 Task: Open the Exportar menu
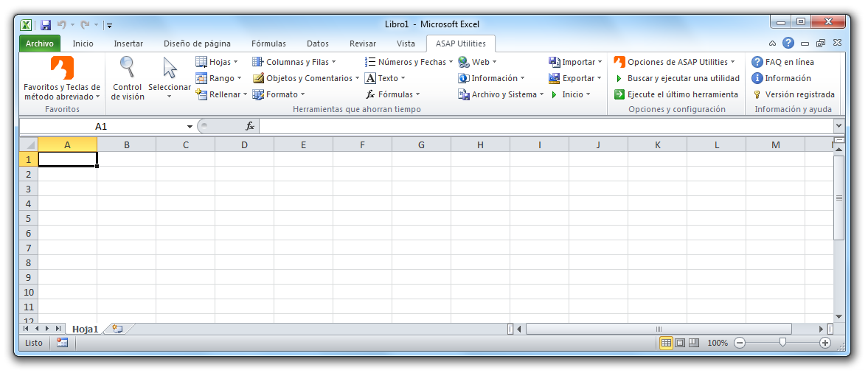pos(575,78)
